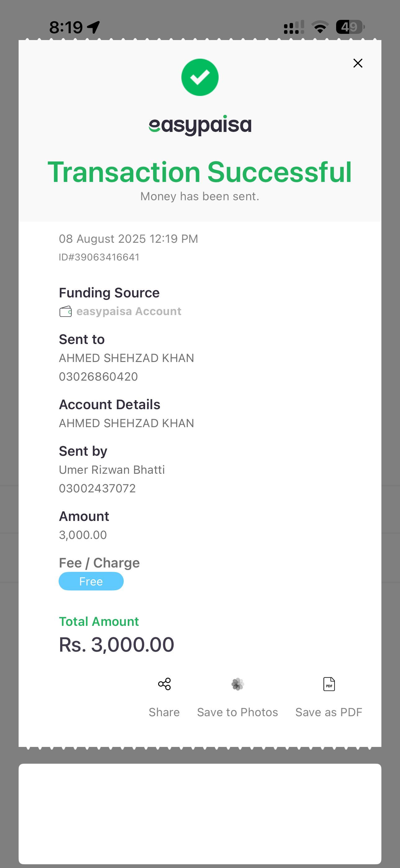Tap the blue Free fee badge
Viewport: 400px width, 868px height.
[91, 581]
